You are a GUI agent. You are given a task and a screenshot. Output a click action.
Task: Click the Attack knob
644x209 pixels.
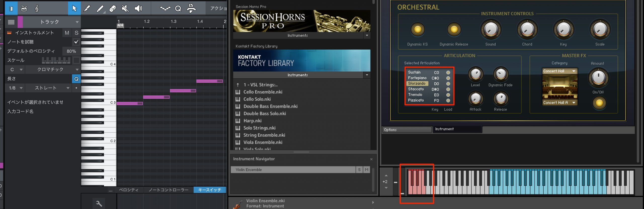[x=475, y=98]
